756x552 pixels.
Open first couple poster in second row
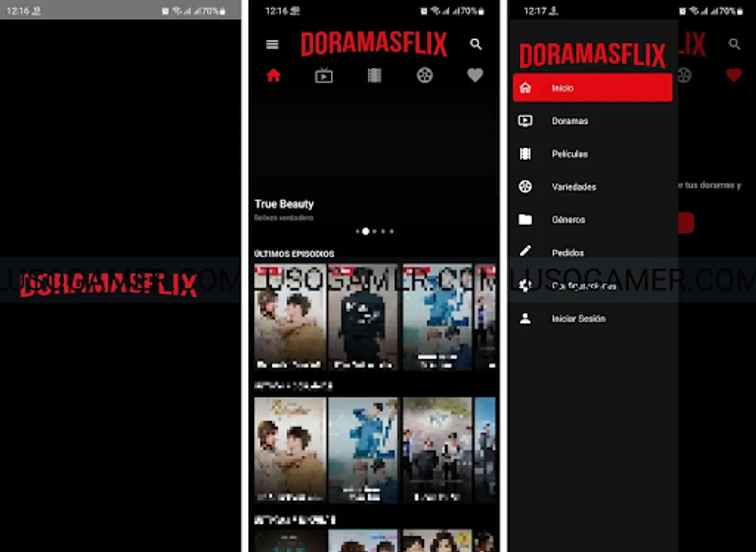pos(290,450)
